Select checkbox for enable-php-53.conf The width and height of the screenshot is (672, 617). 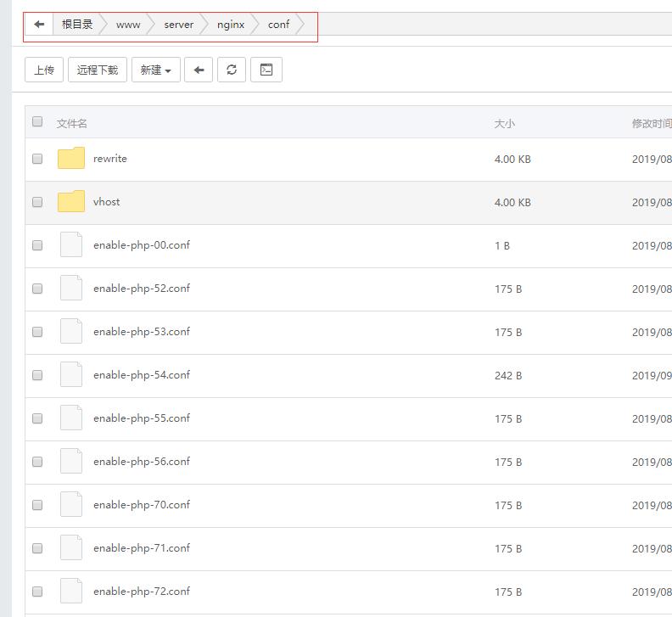pos(37,332)
